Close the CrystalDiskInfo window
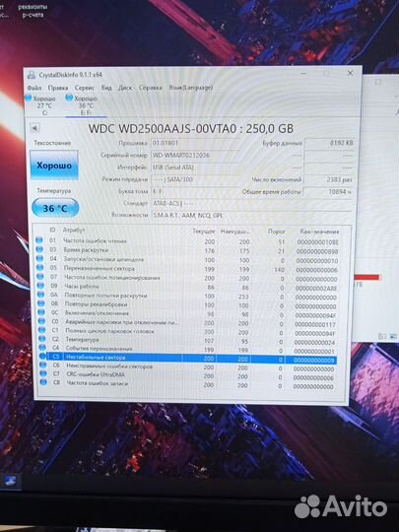This screenshot has width=399, height=532. point(350,73)
